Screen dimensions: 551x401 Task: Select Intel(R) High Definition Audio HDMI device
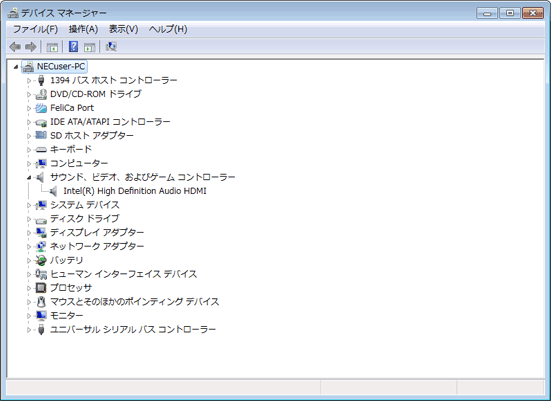(135, 191)
